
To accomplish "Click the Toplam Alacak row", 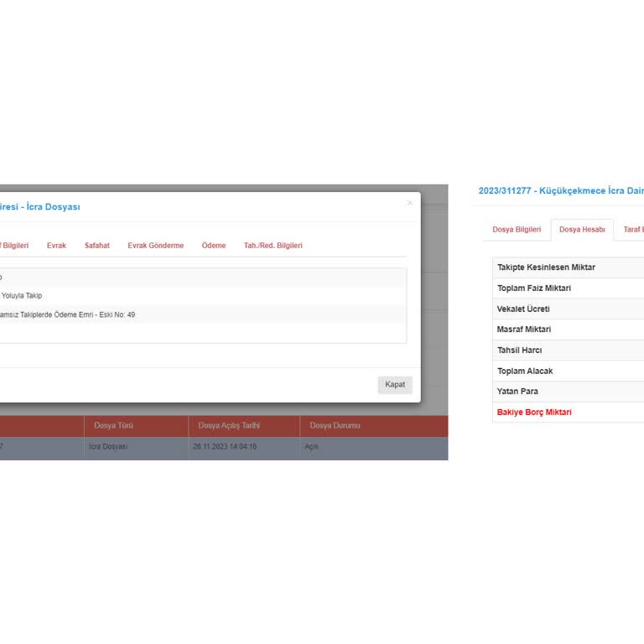I will point(569,371).
